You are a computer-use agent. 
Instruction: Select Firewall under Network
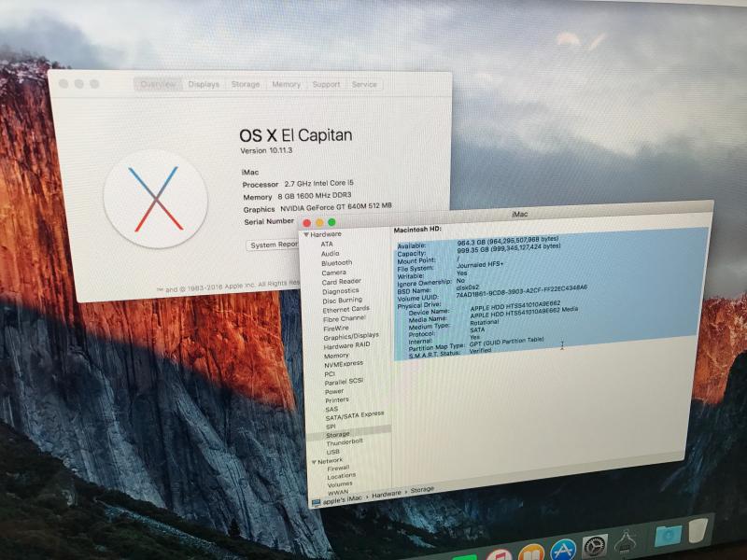[x=338, y=469]
